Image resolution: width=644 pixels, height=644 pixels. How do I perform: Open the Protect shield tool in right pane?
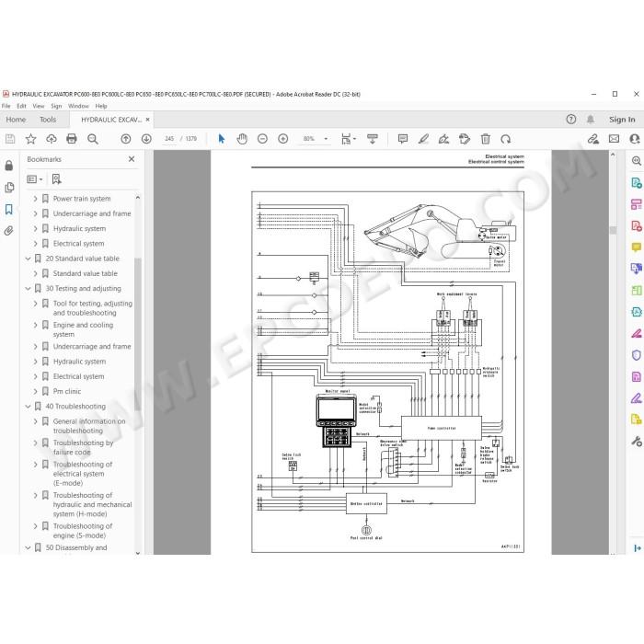637,355
